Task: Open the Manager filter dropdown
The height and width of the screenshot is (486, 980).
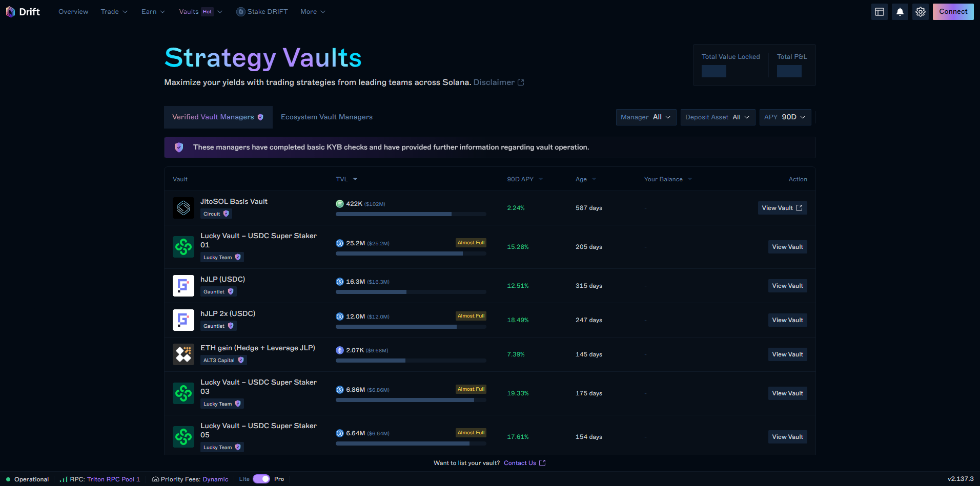Action: 646,117
